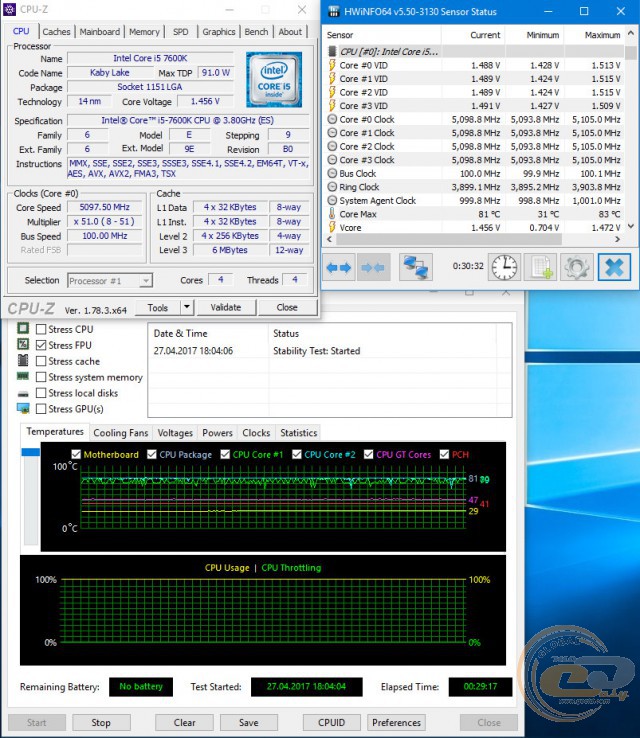Viewport: 640px width, 738px height.
Task: Enable the Stress local disks checkbox
Action: pos(41,393)
